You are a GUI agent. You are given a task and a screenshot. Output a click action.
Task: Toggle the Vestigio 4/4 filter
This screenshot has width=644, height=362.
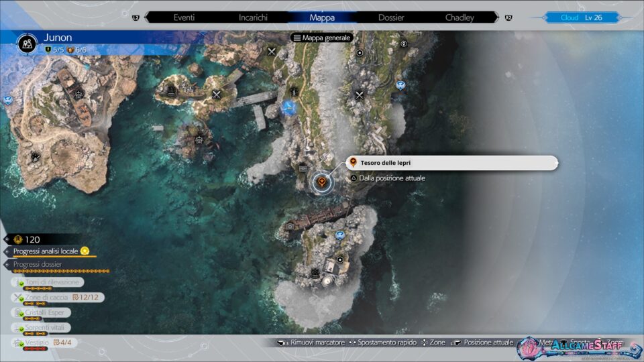(x=44, y=343)
